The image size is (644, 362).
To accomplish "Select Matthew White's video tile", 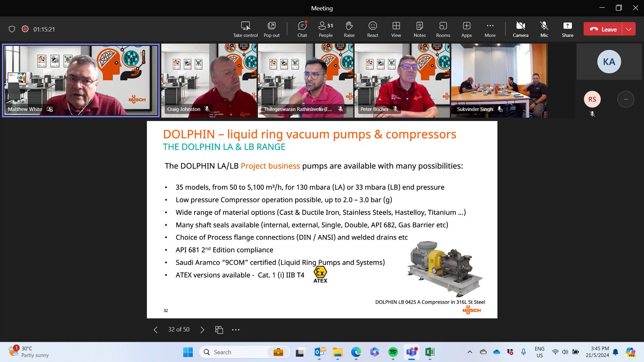I will pyautogui.click(x=81, y=80).
